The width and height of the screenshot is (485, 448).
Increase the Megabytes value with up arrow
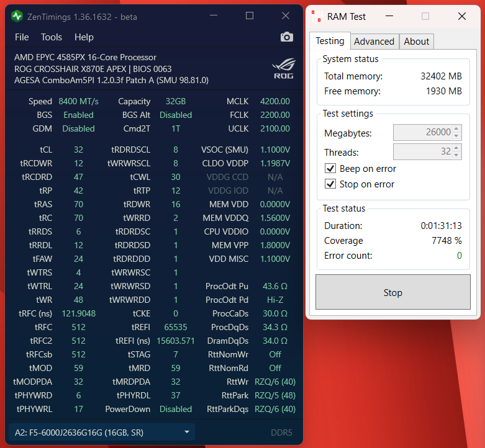point(456,128)
